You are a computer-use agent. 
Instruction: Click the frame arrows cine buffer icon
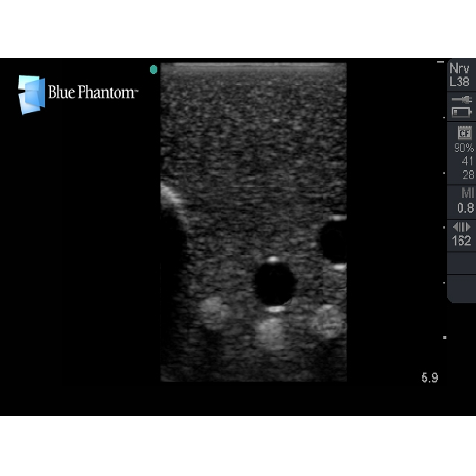coord(461,227)
